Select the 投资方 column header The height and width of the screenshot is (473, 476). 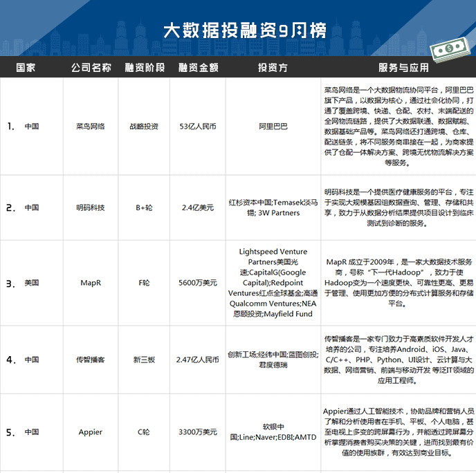pyautogui.click(x=273, y=67)
